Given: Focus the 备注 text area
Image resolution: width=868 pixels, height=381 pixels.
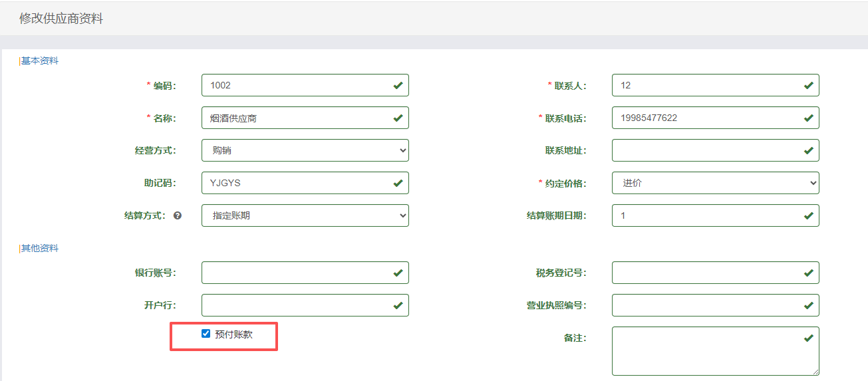Looking at the screenshot, I should click(708, 351).
